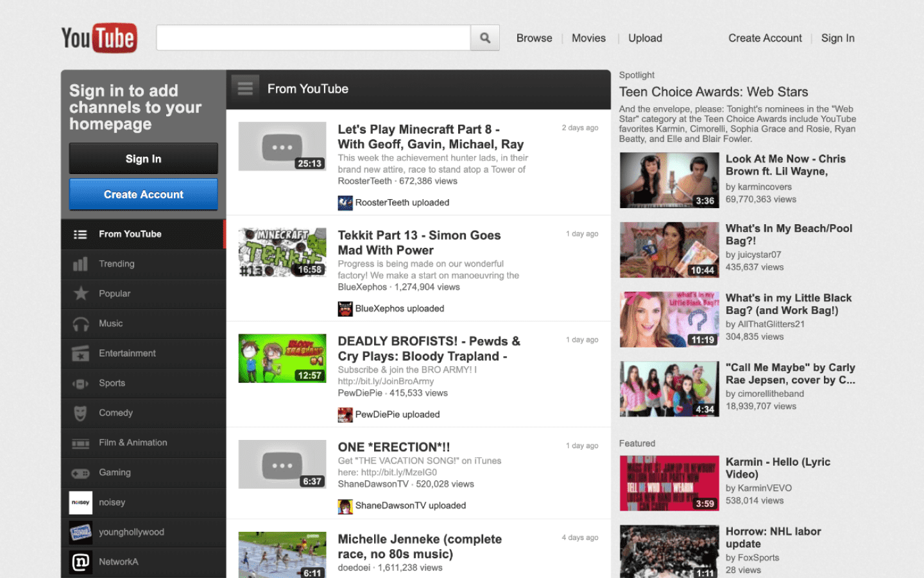
Task: Click the NetworkA channel avatar
Action: [81, 562]
